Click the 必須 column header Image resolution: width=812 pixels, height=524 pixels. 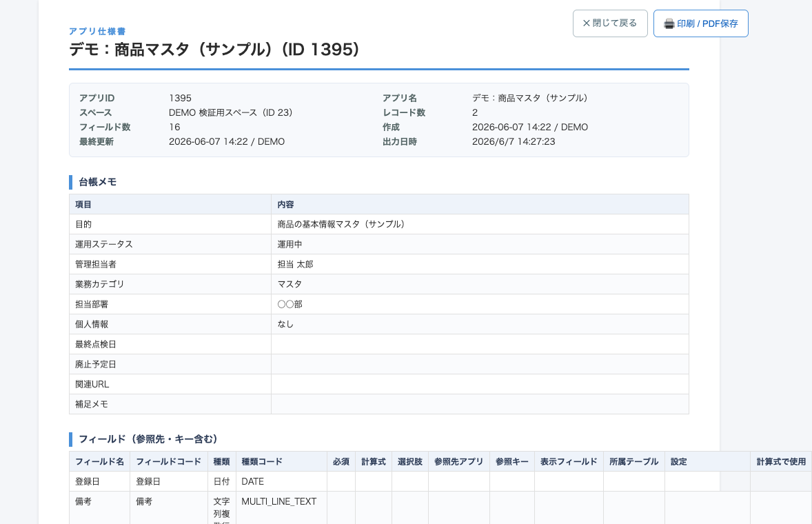coord(341,461)
